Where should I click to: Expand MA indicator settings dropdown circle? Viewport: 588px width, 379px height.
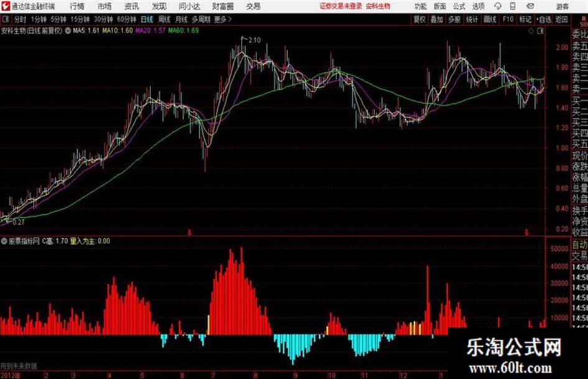(68, 30)
